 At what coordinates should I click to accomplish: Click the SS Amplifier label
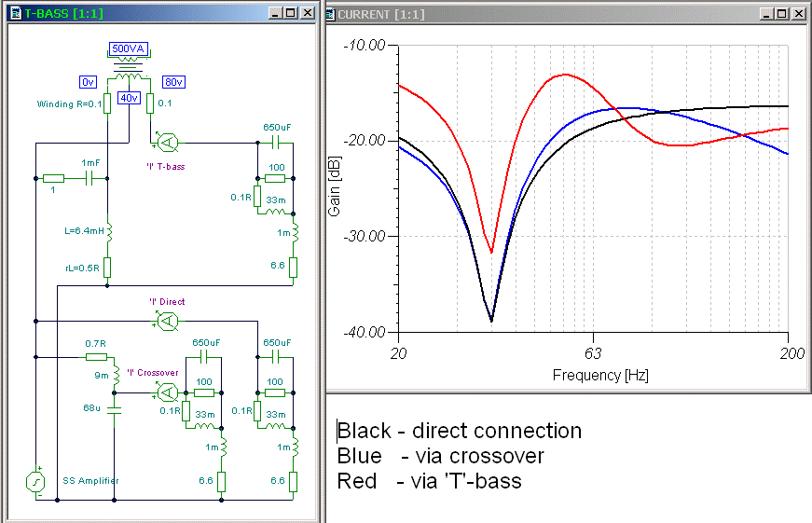tap(90, 480)
